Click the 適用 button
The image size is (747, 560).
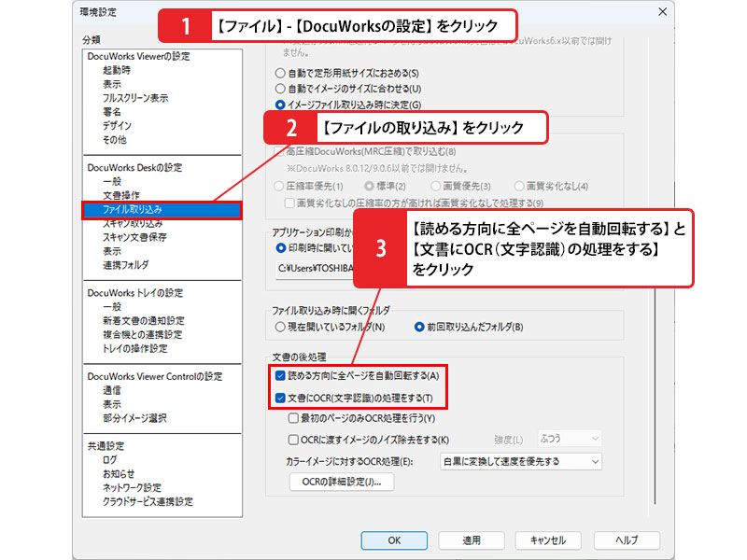pyautogui.click(x=472, y=540)
